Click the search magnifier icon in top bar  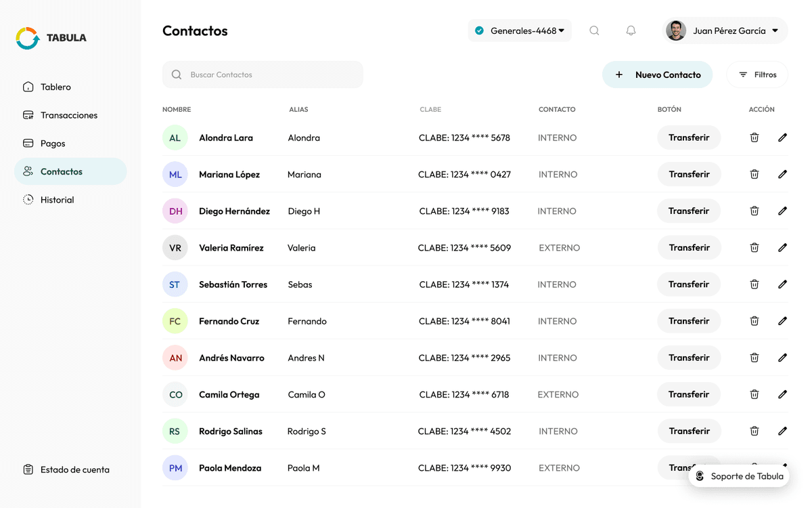(594, 30)
